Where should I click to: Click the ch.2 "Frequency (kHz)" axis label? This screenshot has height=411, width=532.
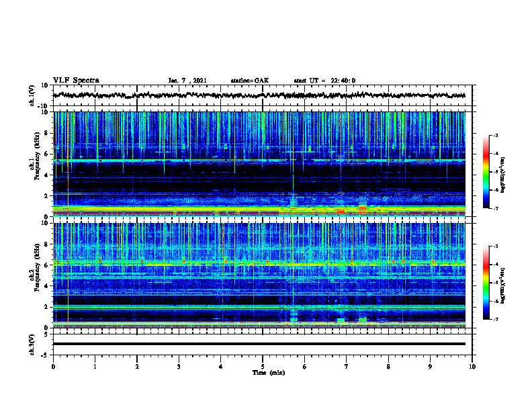coord(37,267)
